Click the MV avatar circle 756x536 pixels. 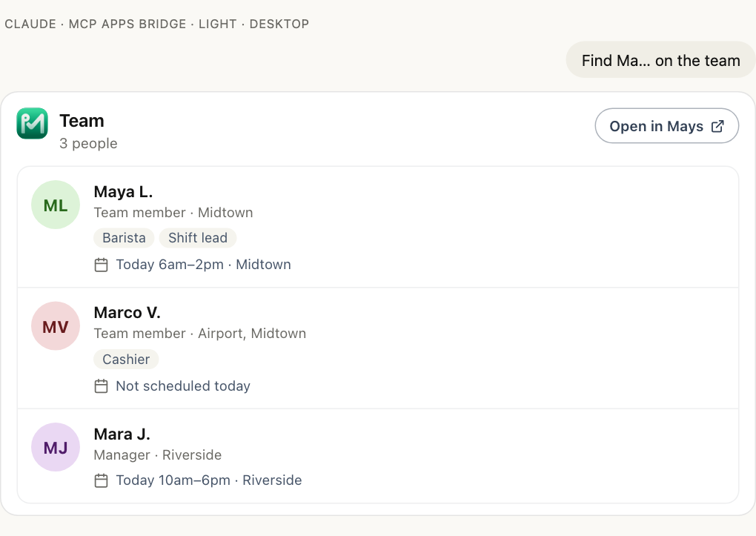click(56, 326)
